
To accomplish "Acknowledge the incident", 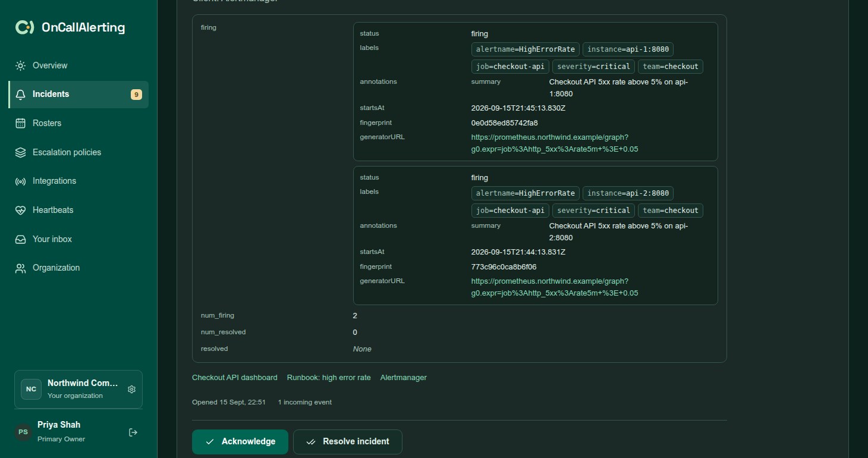I will (240, 441).
